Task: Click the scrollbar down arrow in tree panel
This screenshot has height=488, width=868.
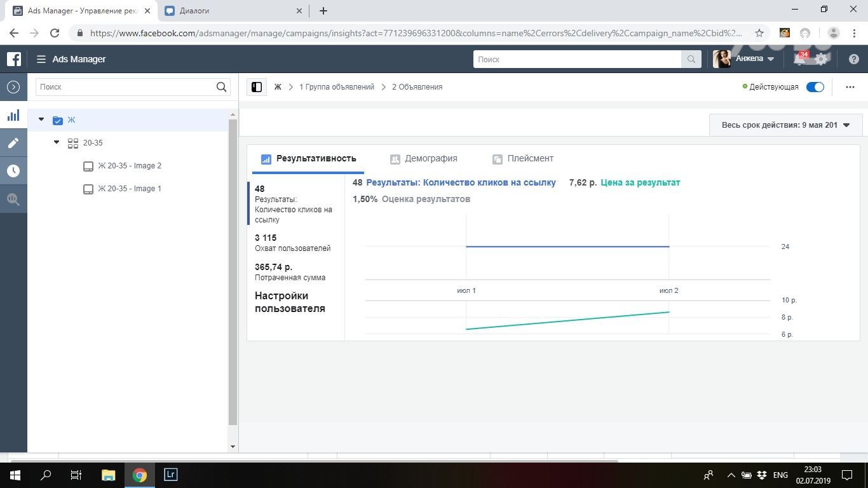Action: 233,447
